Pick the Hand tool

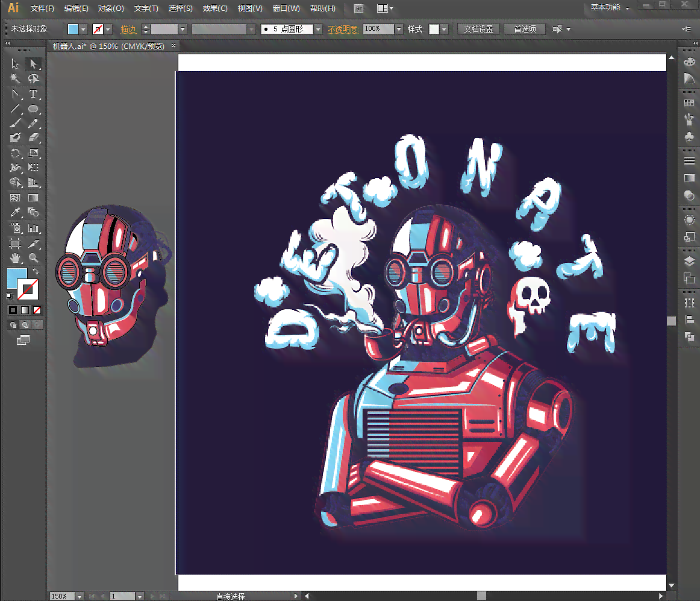coord(15,258)
